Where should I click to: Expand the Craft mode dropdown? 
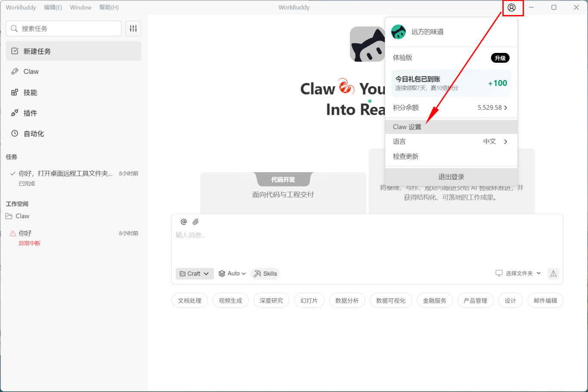click(x=195, y=274)
